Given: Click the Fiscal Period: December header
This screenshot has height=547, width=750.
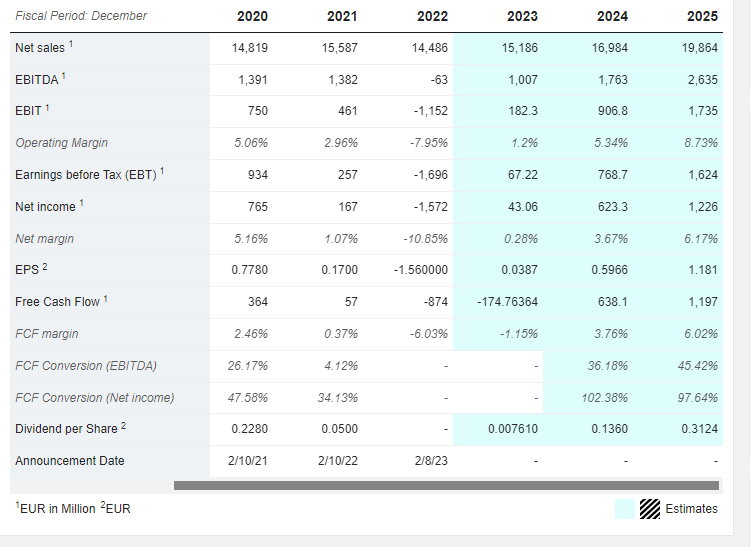Looking at the screenshot, I should 81,16.
